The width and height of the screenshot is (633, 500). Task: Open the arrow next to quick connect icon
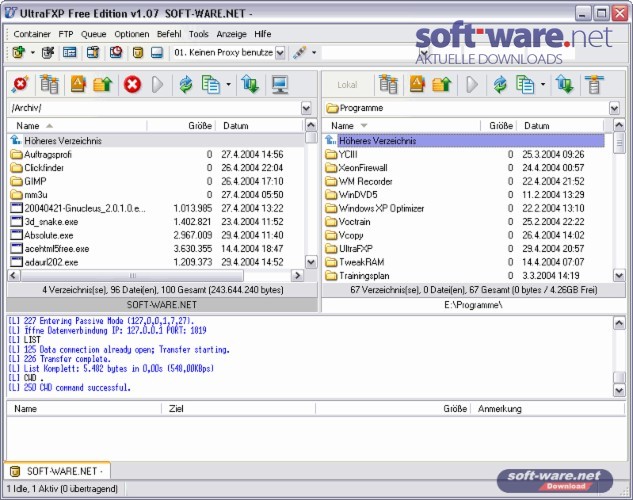tap(314, 52)
